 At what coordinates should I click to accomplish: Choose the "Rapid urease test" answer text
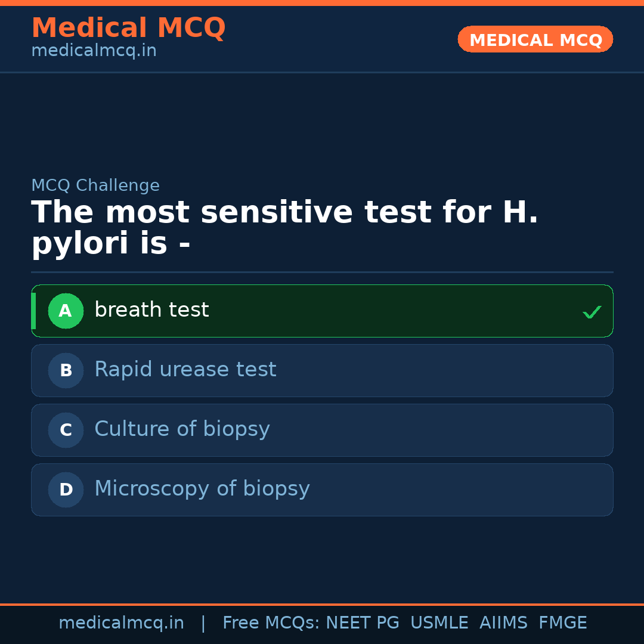click(x=185, y=370)
